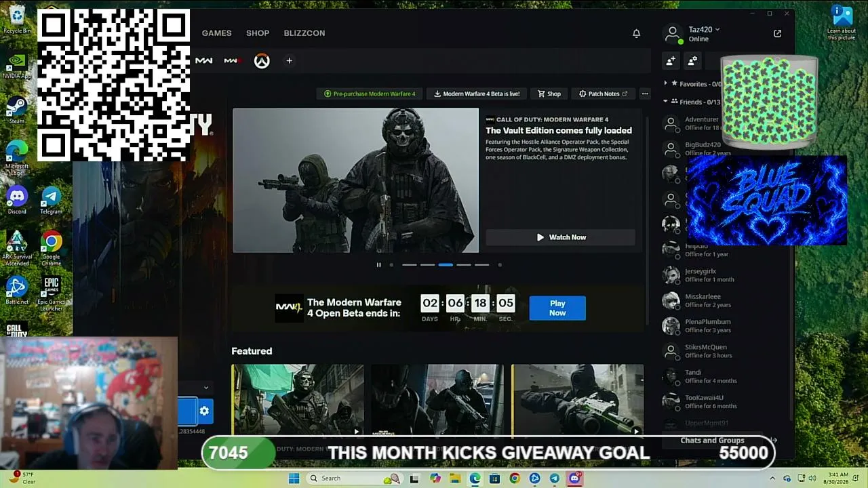This screenshot has width=868, height=488.
Task: Open the first Featured thumbnail
Action: pos(298,400)
